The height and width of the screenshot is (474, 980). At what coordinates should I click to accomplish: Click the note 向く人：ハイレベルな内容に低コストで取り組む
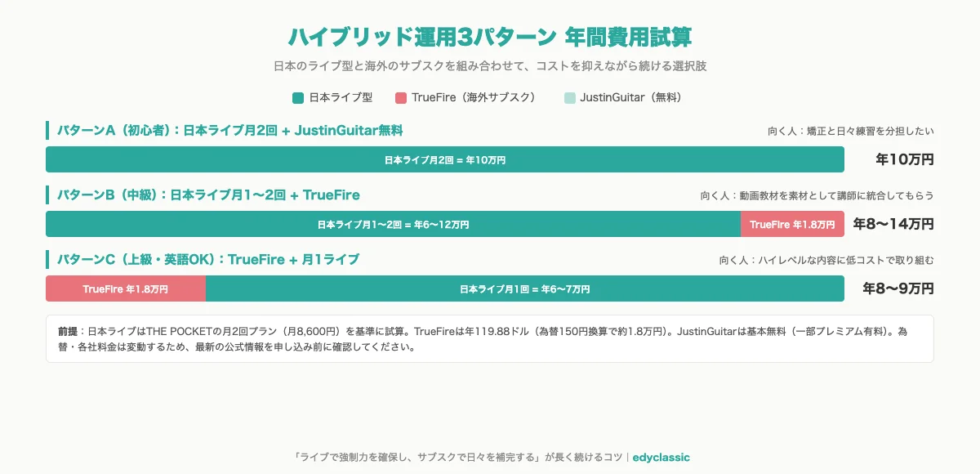click(826, 260)
